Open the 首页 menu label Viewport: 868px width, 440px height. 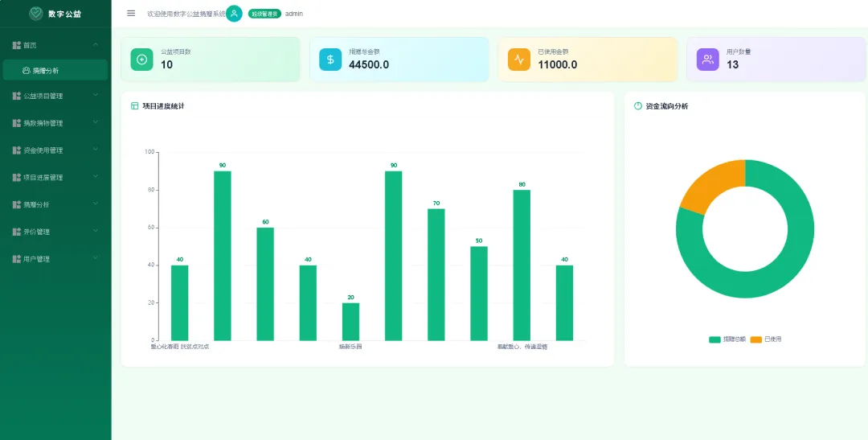click(30, 45)
